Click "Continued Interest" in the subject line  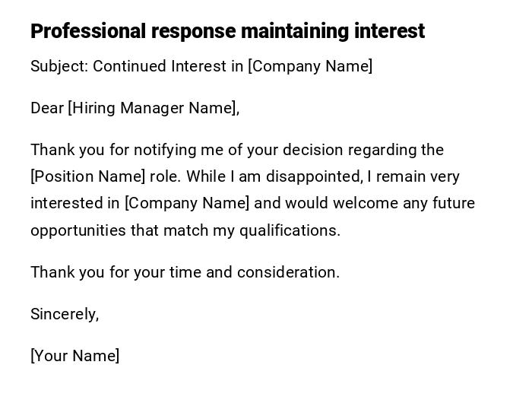pyautogui.click(x=160, y=66)
